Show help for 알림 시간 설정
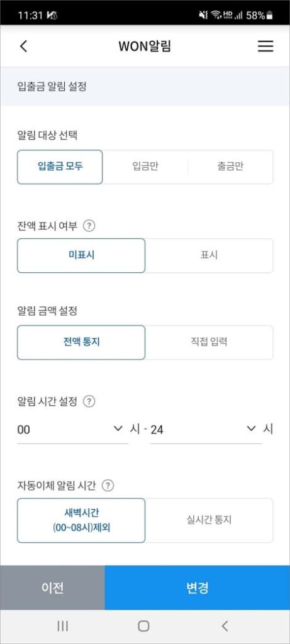290x644 pixels. click(x=89, y=401)
